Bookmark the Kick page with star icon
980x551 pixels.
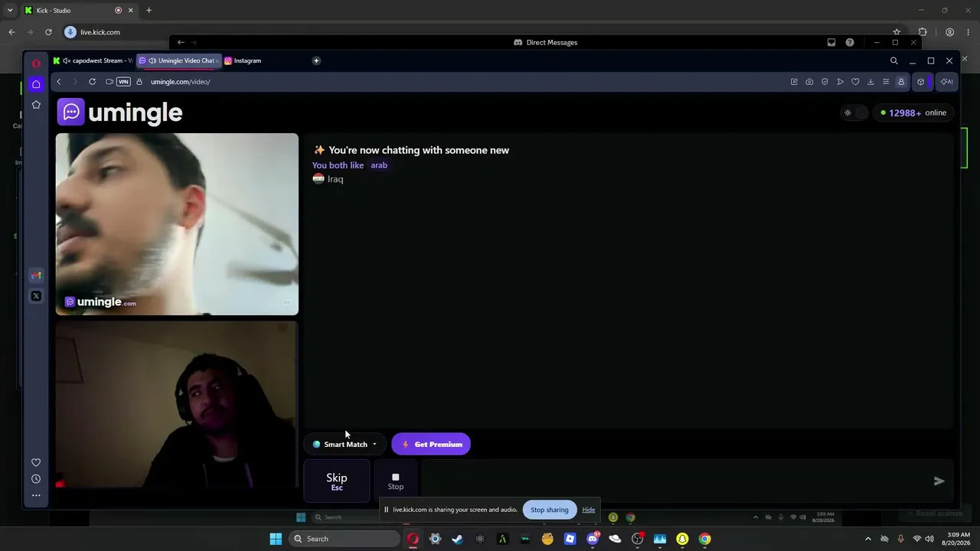coord(897,32)
